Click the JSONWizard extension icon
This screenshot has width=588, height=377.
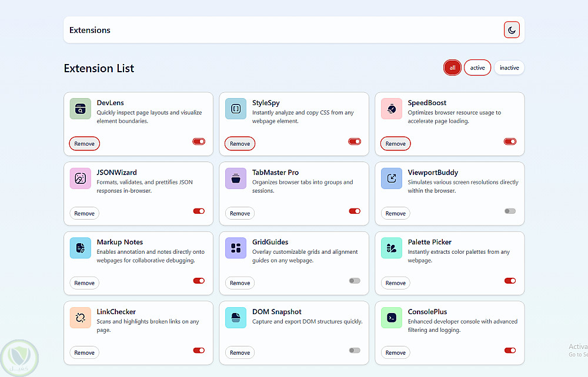coord(80,179)
